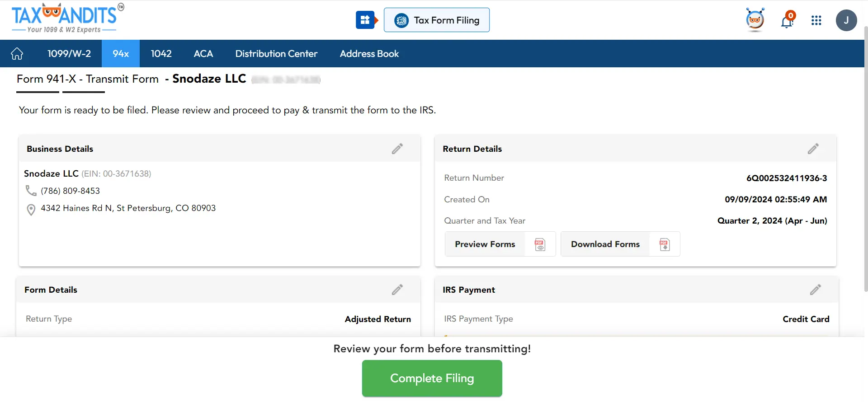The image size is (868, 402).
Task: Open the apps grid menu
Action: pyautogui.click(x=816, y=21)
